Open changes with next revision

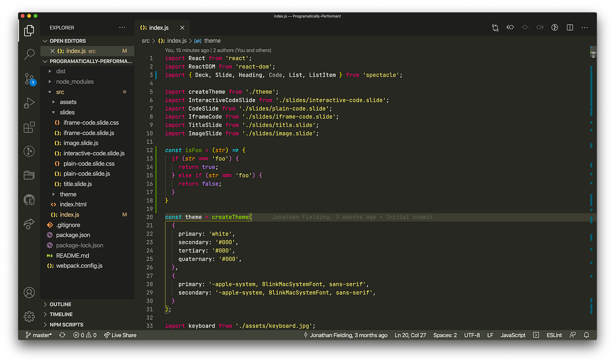point(540,28)
